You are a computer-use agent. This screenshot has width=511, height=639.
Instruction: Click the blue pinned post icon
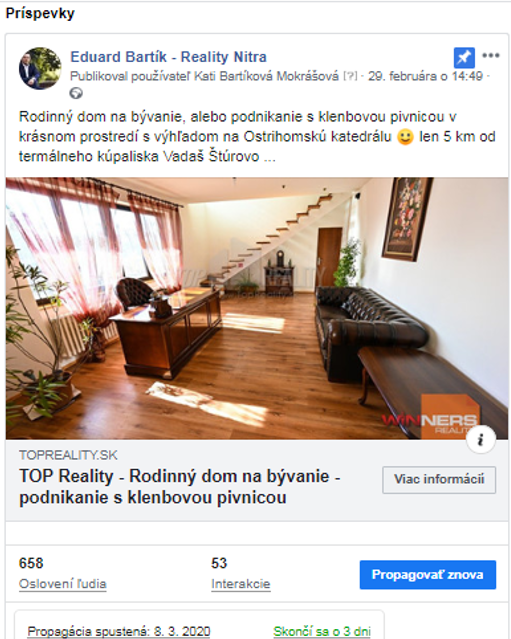(x=464, y=57)
